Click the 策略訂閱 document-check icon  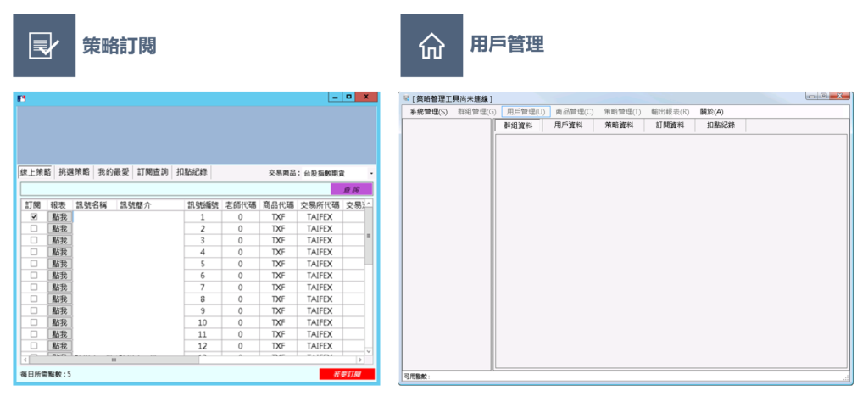(44, 45)
